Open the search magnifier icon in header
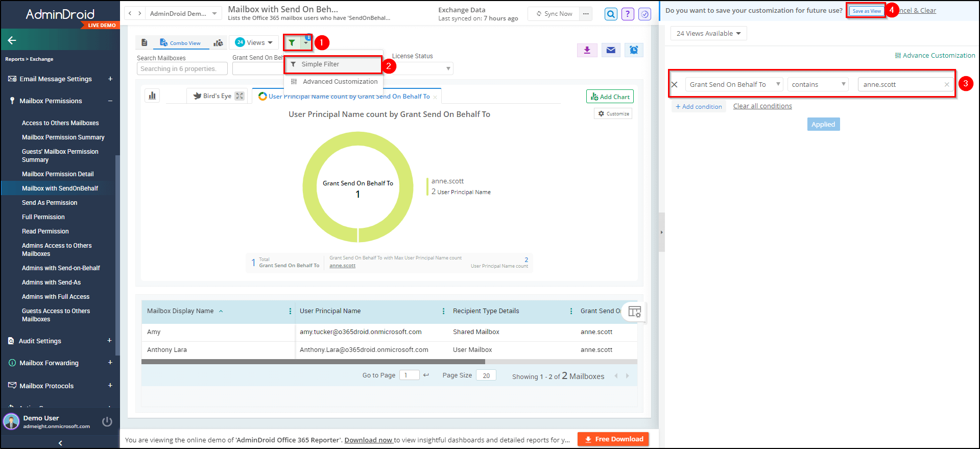The width and height of the screenshot is (980, 449). tap(611, 14)
